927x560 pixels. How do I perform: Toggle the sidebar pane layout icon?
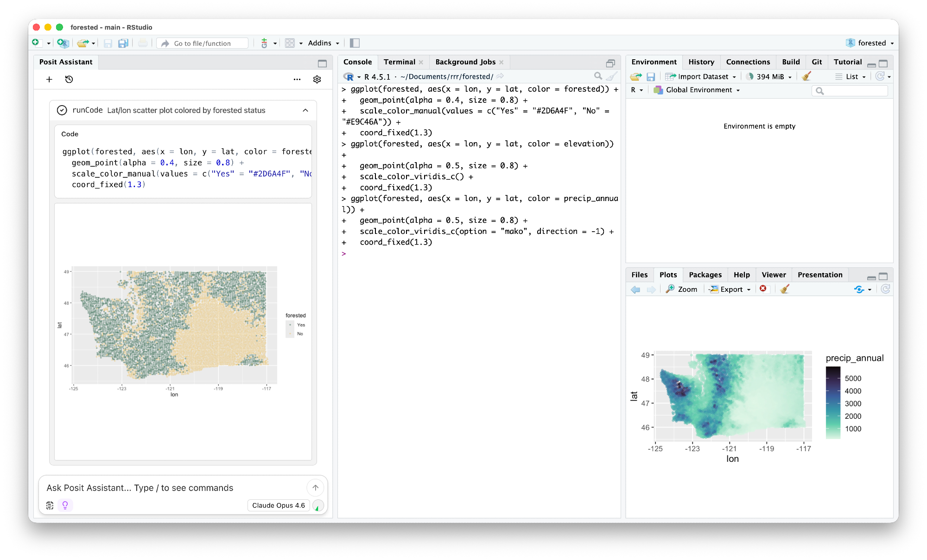(355, 43)
